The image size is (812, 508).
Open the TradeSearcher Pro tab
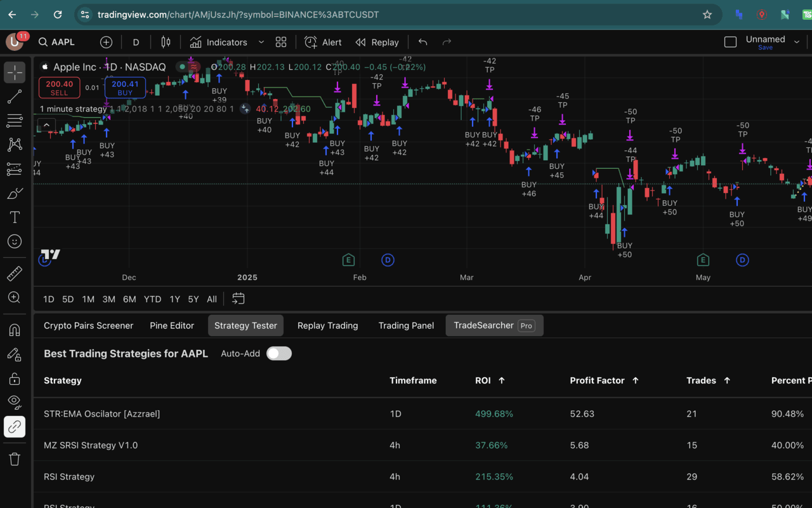click(x=494, y=326)
